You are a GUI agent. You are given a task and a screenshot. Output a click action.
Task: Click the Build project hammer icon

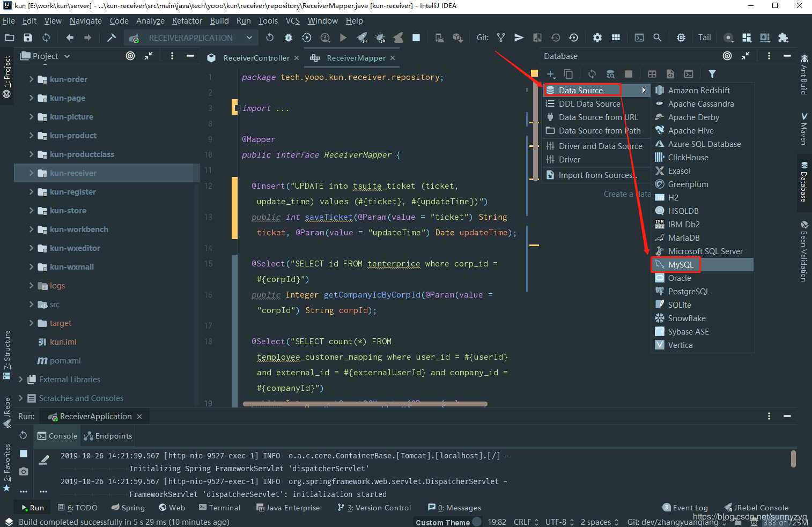click(112, 38)
